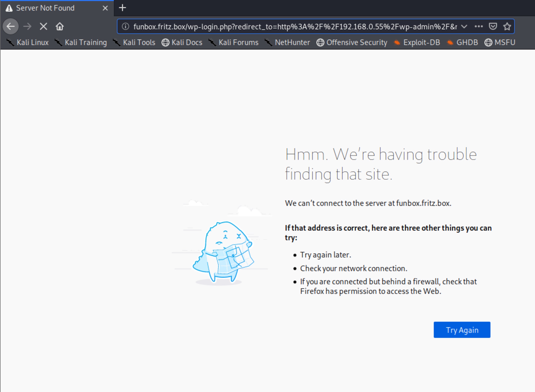535x392 pixels.
Task: Select the Server Not Found tab
Action: click(45, 8)
